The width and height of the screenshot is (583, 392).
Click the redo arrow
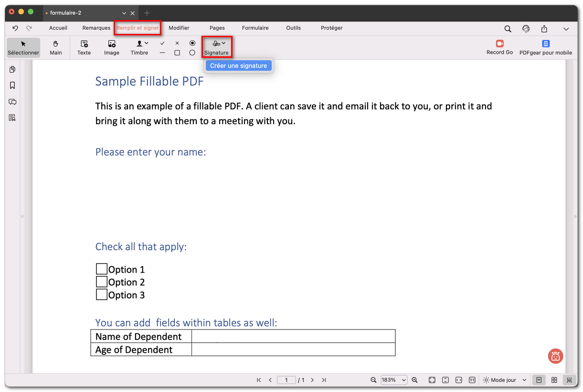coord(29,28)
